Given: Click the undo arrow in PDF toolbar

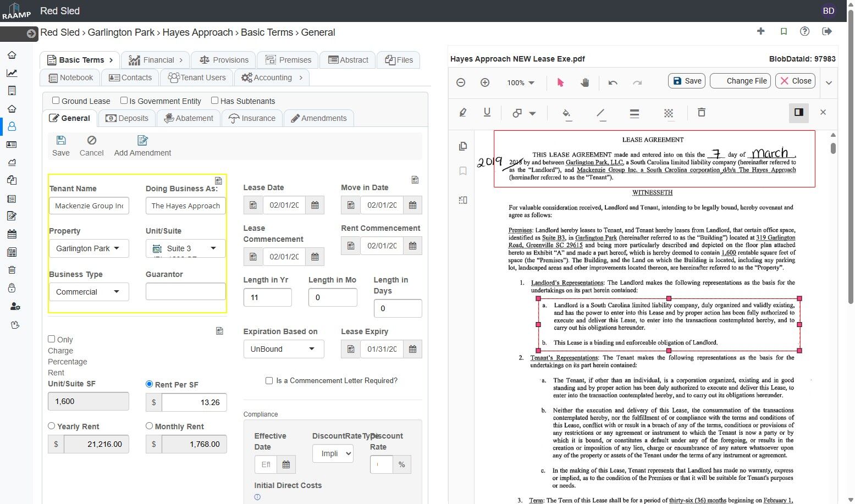Looking at the screenshot, I should pos(613,82).
